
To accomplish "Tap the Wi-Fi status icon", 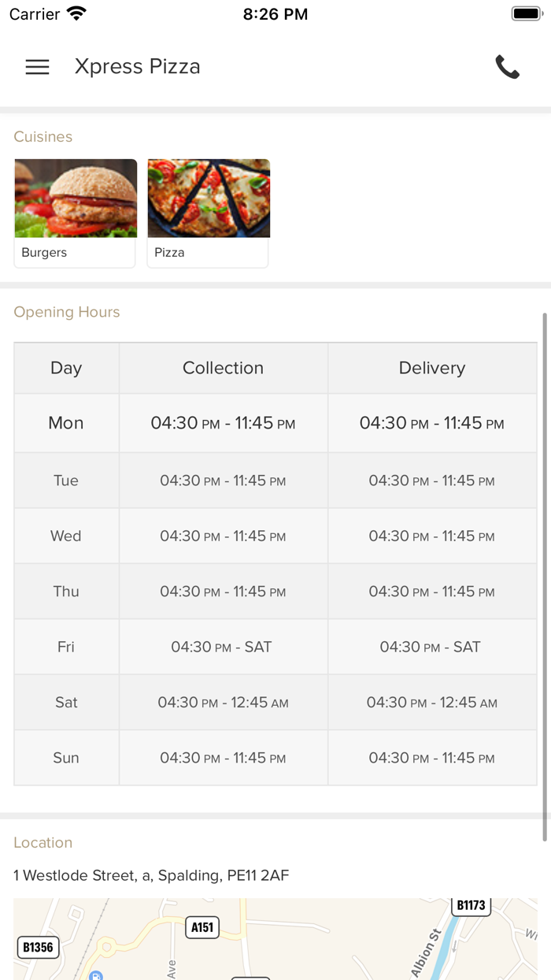I will click(76, 13).
